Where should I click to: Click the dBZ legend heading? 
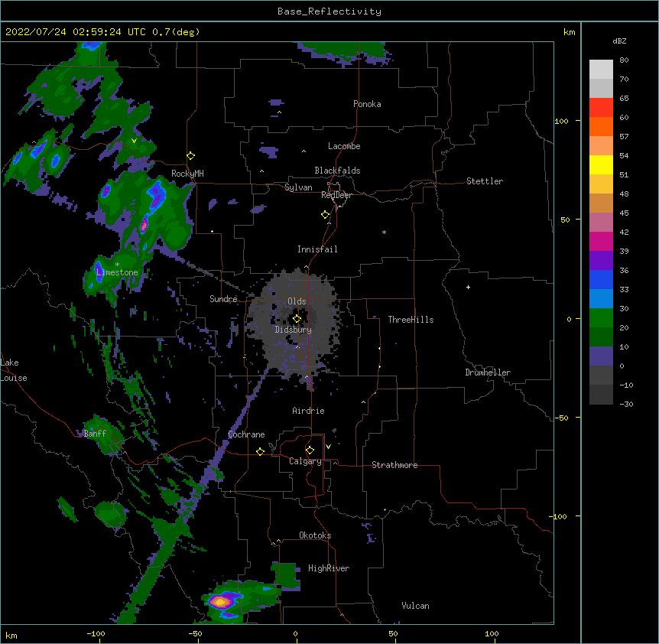[x=619, y=41]
